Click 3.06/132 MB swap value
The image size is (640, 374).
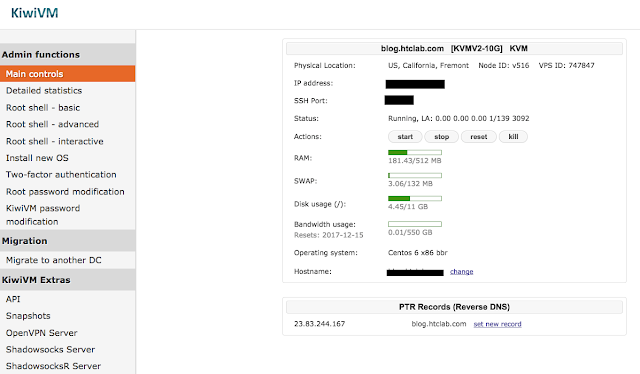point(410,184)
